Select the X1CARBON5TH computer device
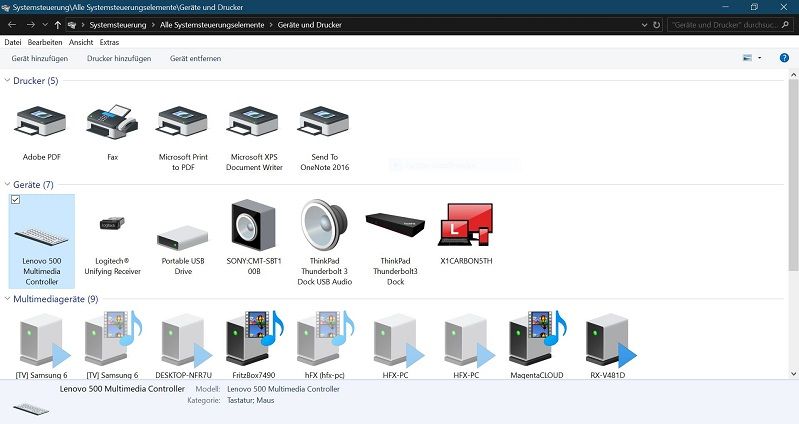 (x=466, y=225)
